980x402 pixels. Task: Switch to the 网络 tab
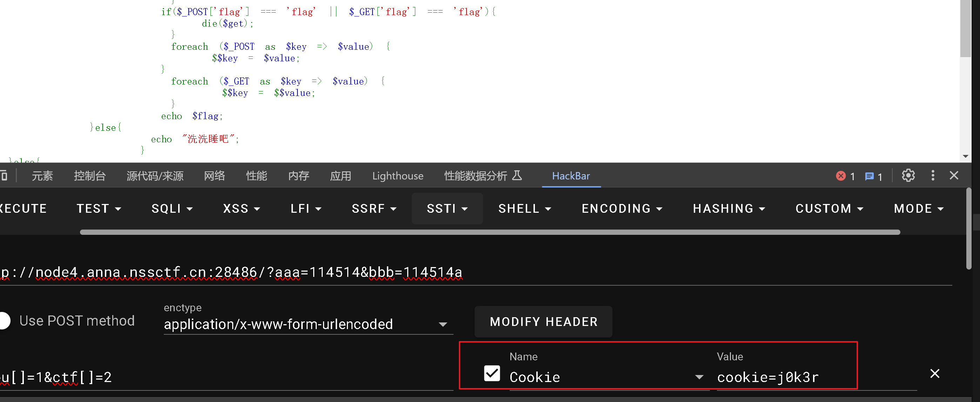(x=214, y=176)
